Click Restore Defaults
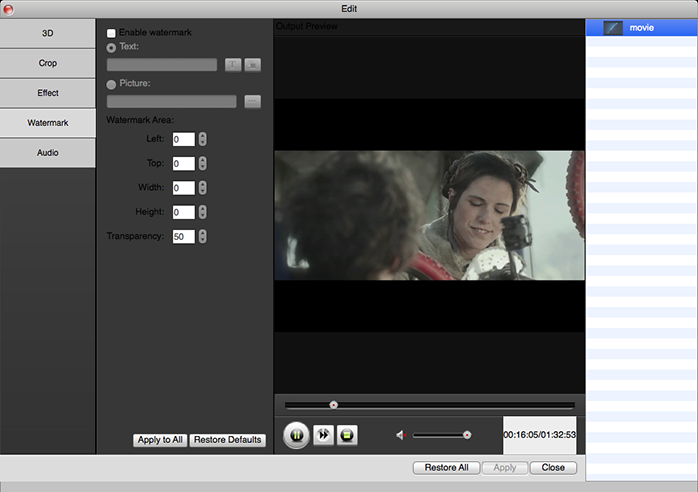The image size is (698, 492). (x=227, y=440)
